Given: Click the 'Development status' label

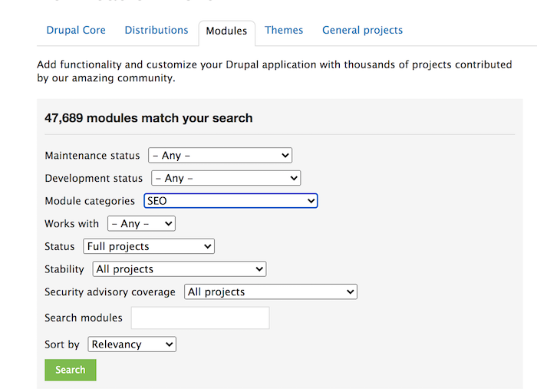Looking at the screenshot, I should [x=94, y=179].
